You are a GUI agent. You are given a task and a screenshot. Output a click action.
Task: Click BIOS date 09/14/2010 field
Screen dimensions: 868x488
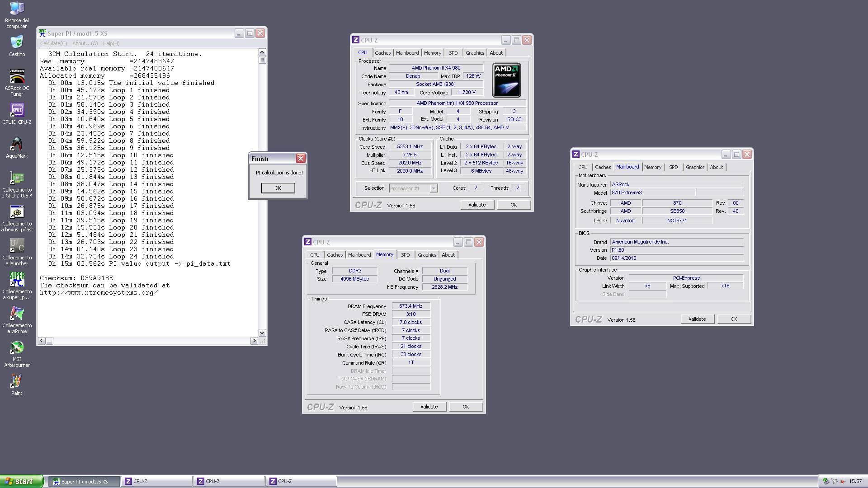677,258
